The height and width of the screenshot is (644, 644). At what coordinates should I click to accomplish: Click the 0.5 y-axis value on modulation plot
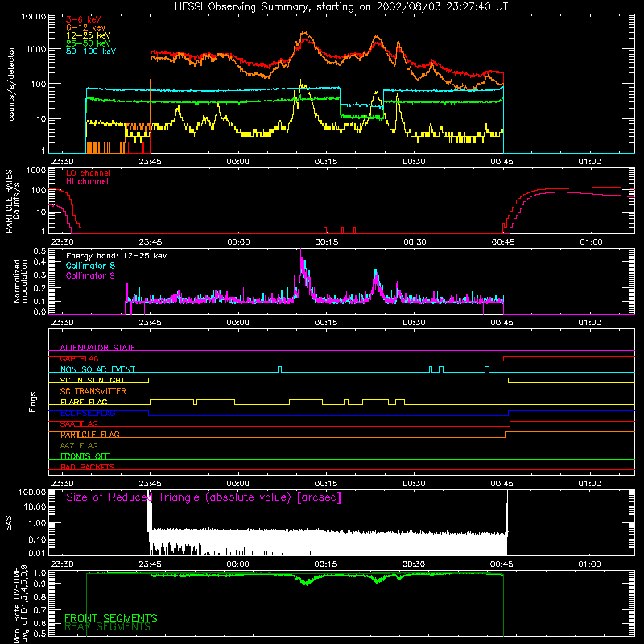point(39,250)
